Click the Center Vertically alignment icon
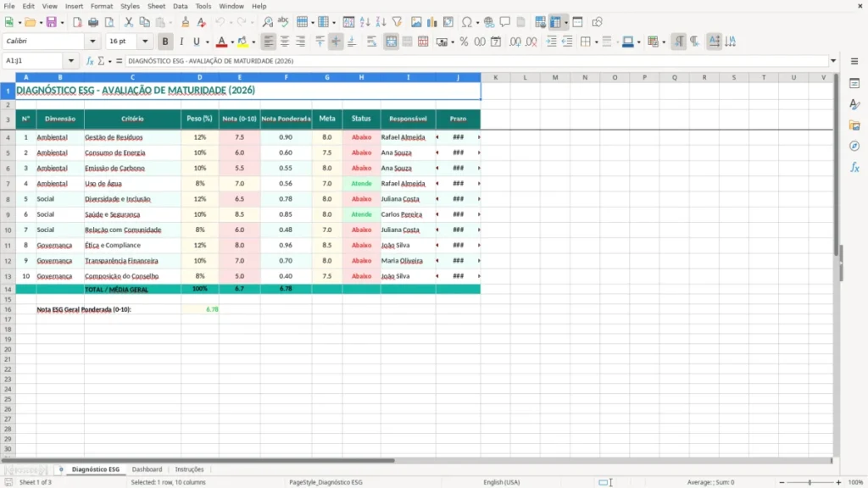Screen dimensions: 868x488 click(x=336, y=42)
